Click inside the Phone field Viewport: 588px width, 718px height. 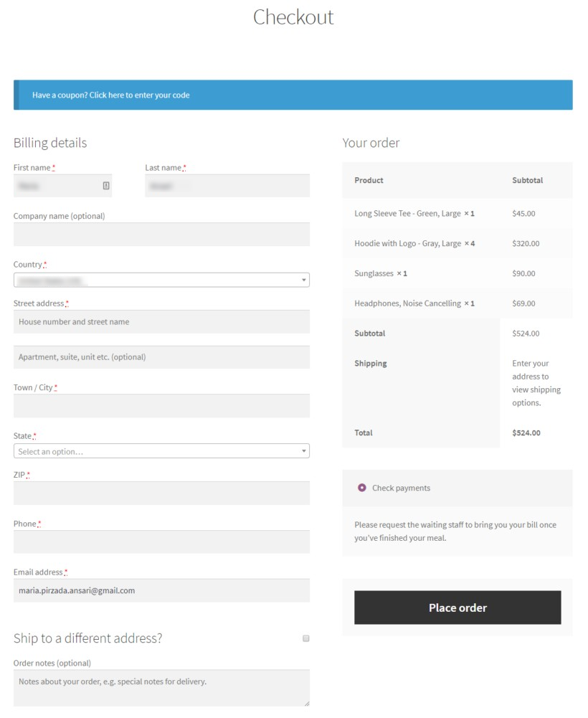161,542
